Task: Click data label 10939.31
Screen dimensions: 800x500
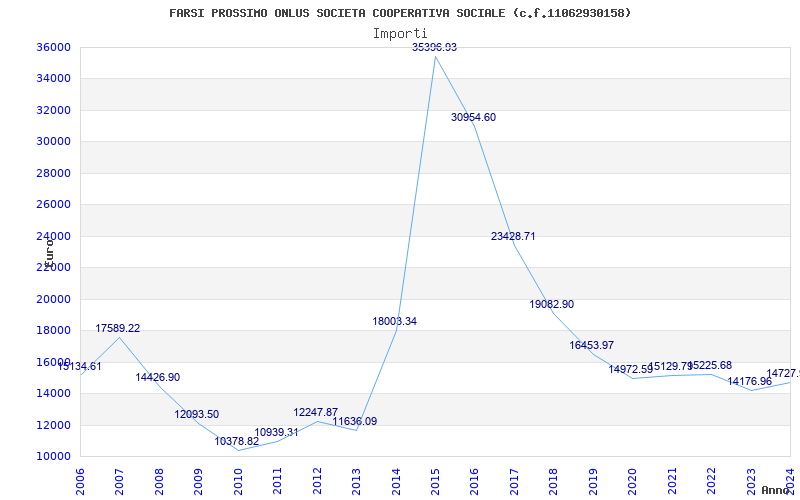Action: [x=276, y=433]
